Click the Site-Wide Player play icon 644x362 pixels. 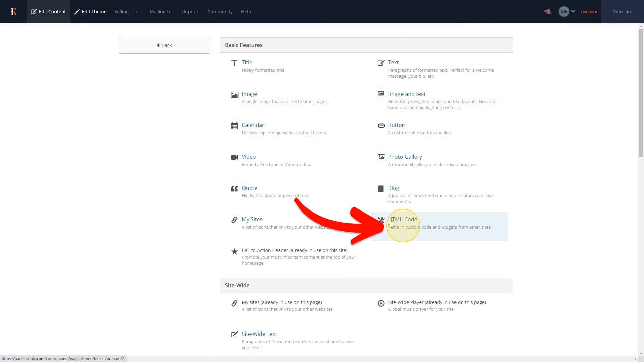click(381, 303)
